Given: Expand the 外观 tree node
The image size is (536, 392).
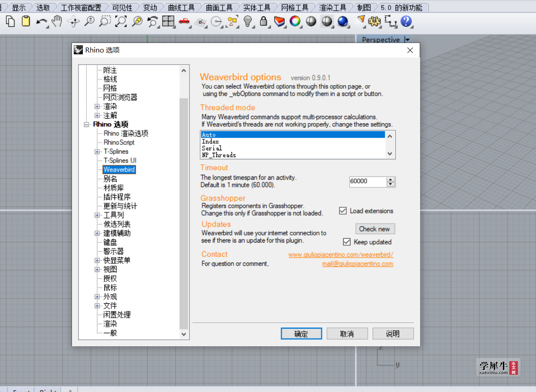Looking at the screenshot, I should [x=97, y=296].
